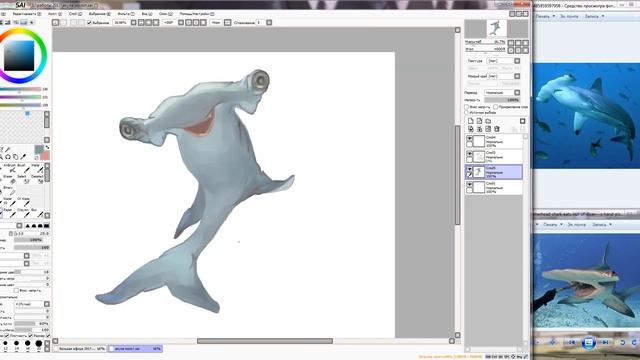
Task: Choose the flat black brush tip shape
Action: pos(47,226)
